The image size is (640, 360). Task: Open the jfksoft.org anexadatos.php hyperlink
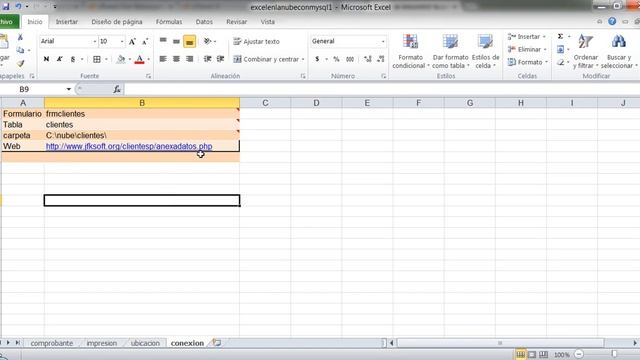pyautogui.click(x=129, y=146)
